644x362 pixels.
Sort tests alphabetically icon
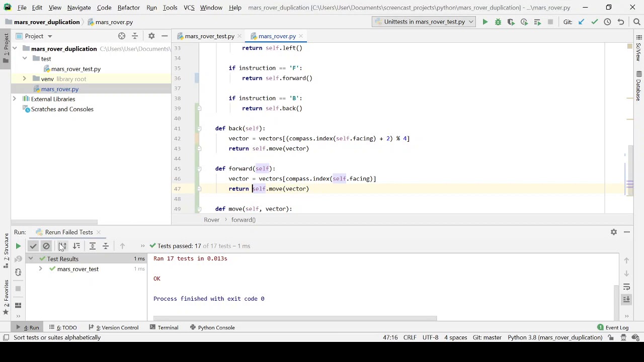[62, 246]
